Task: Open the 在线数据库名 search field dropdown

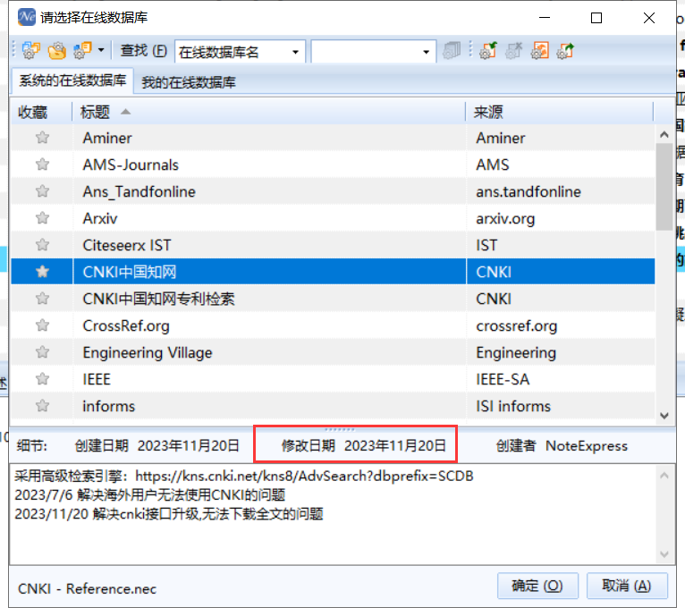Action: click(x=296, y=52)
